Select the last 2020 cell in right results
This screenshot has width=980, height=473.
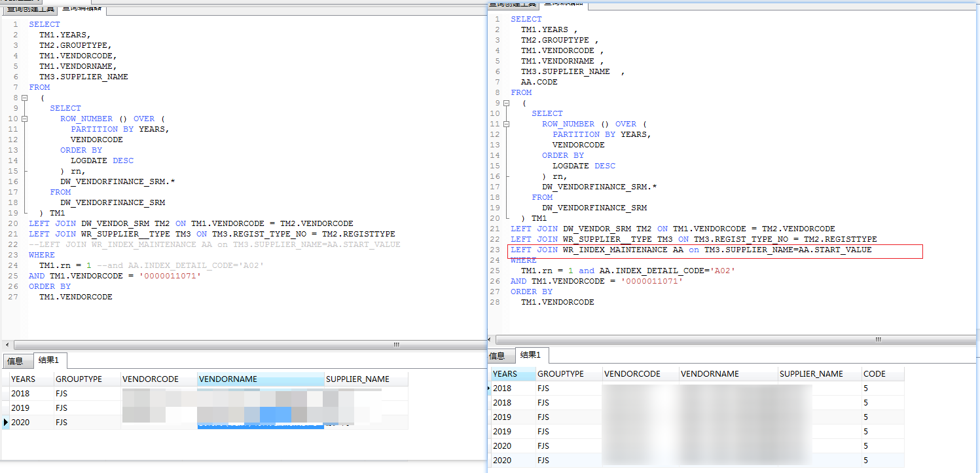pyautogui.click(x=513, y=461)
